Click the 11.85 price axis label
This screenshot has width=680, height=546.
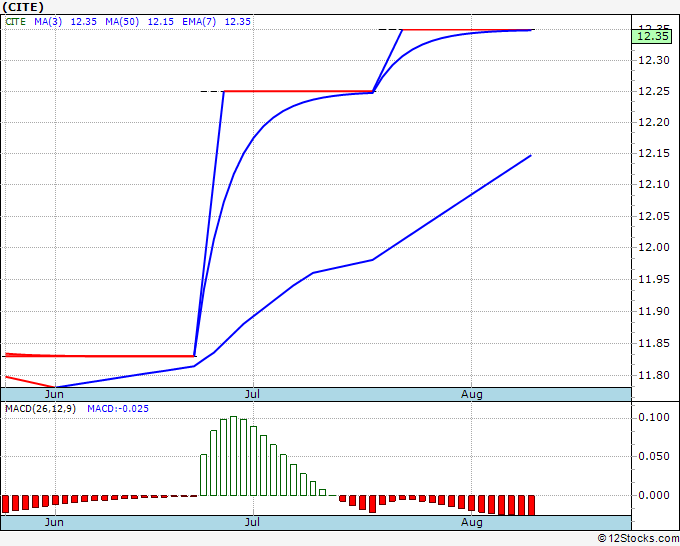tap(654, 344)
